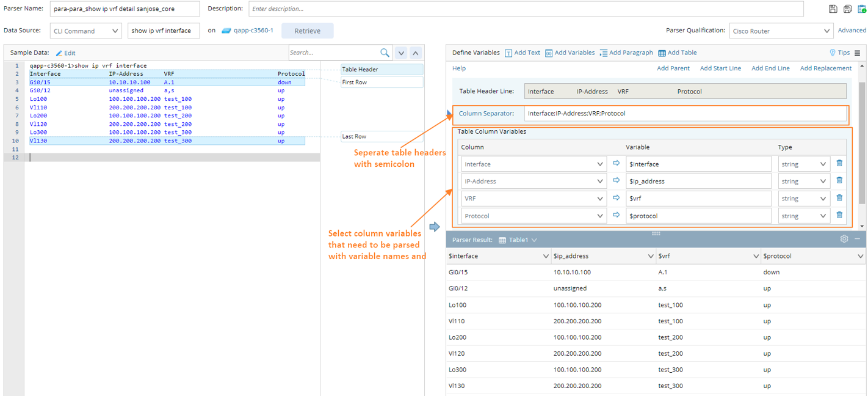The height and width of the screenshot is (396, 868).
Task: Click the Add Table tool
Action: [677, 53]
